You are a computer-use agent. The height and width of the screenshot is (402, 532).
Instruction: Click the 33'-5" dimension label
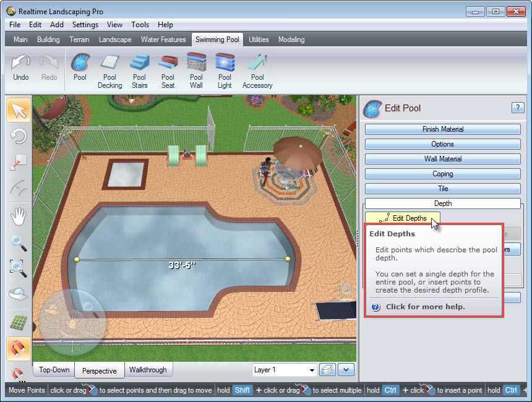pyautogui.click(x=182, y=265)
